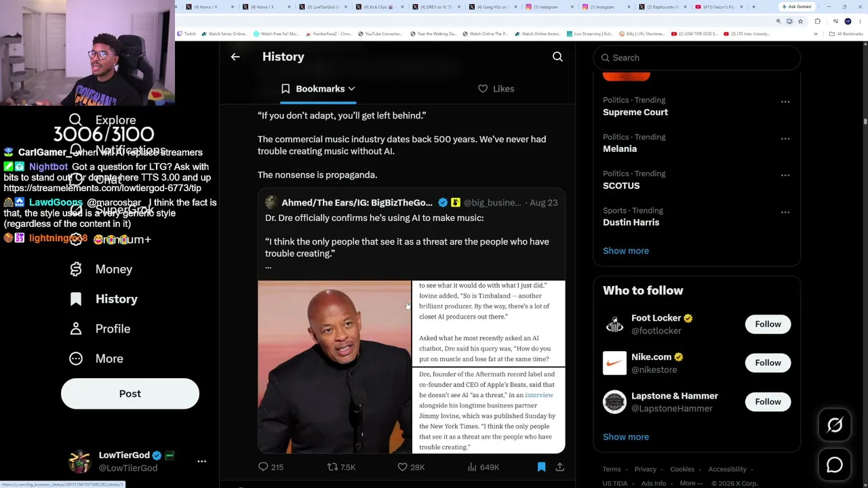Click the Search input field

697,58
